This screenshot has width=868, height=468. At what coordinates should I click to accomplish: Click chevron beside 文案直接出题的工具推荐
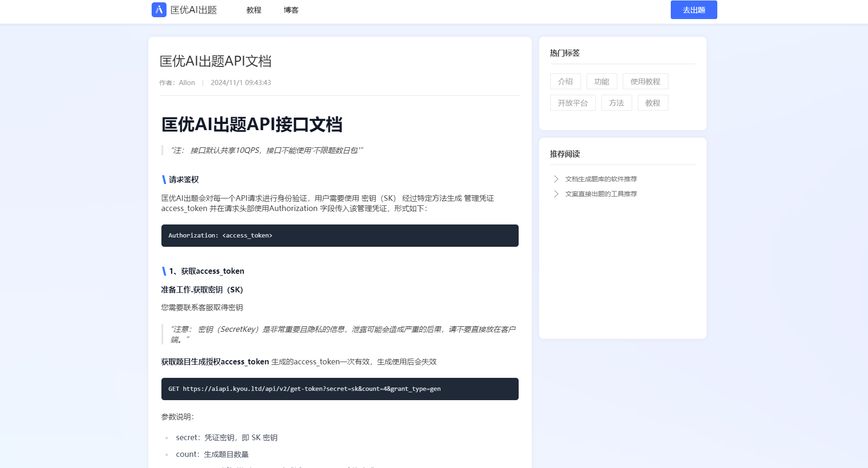coord(556,194)
